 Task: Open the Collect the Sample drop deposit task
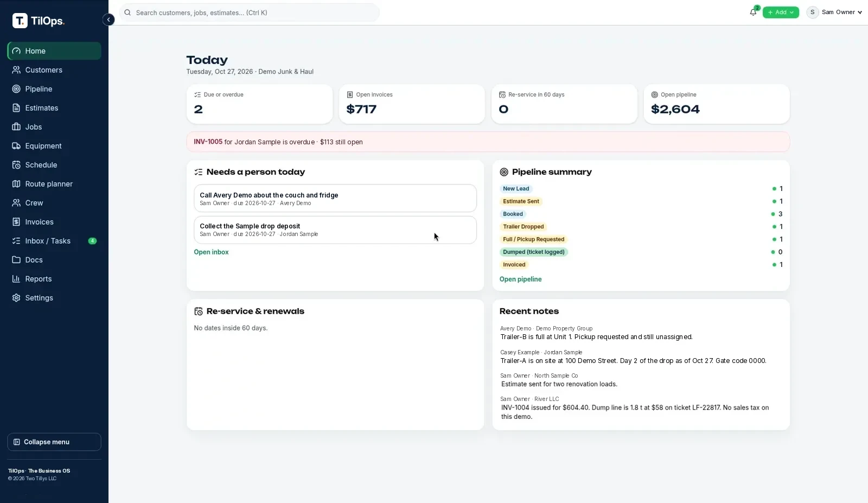pyautogui.click(x=335, y=230)
